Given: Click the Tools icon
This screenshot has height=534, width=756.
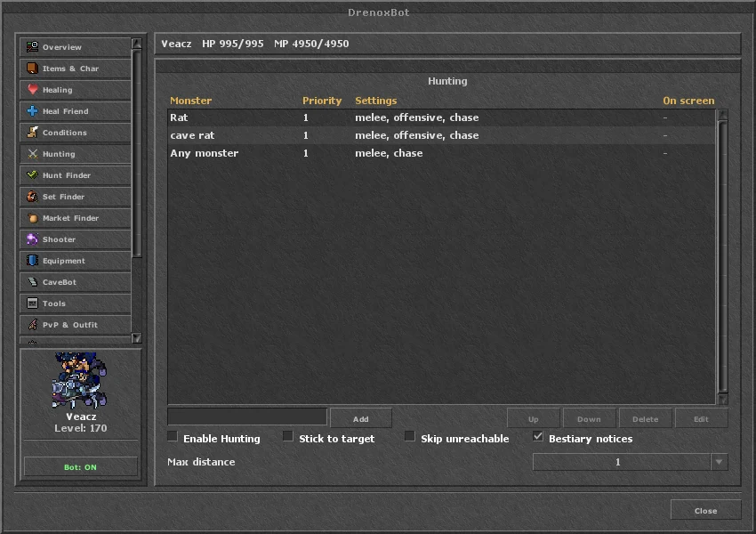Looking at the screenshot, I should click(x=32, y=303).
